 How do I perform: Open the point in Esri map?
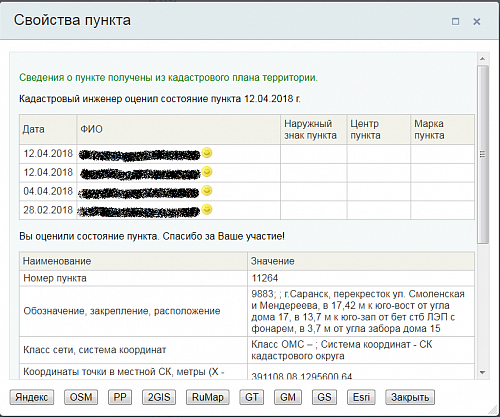[361, 397]
